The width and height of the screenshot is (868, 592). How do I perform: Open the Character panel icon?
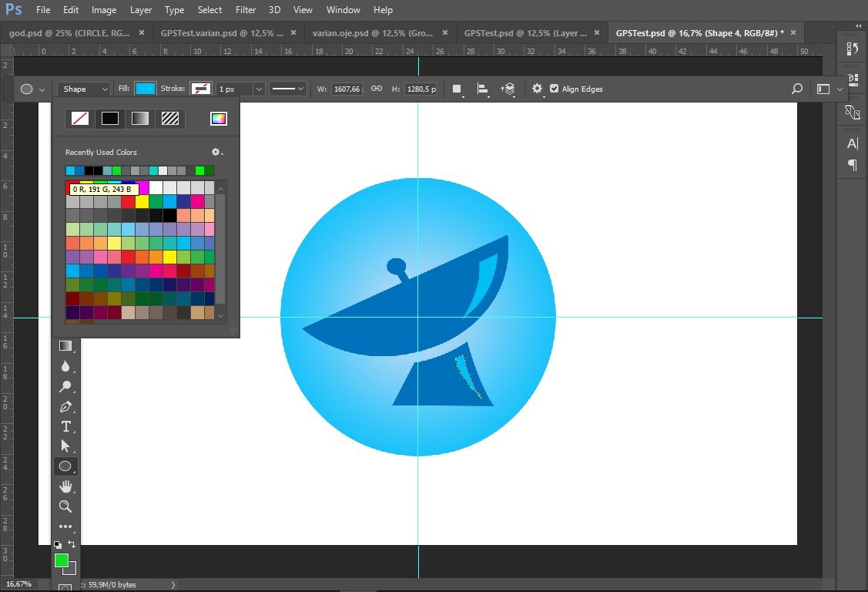(853, 144)
